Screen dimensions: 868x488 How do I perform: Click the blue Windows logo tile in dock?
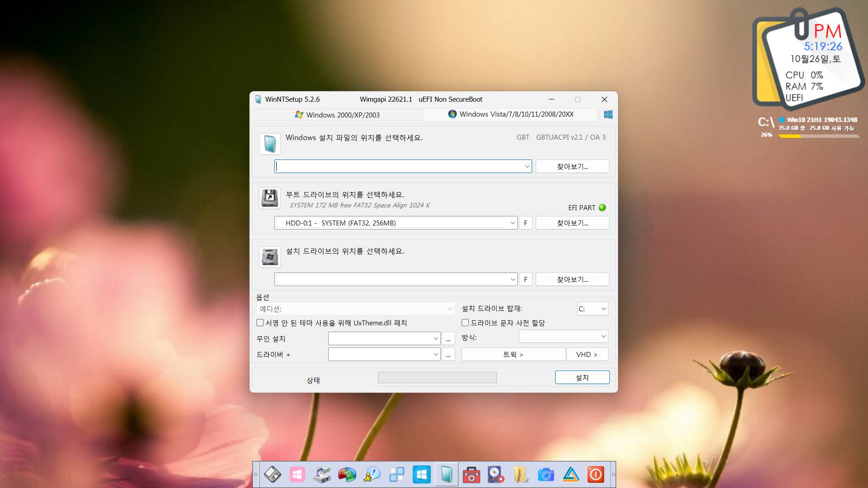422,474
